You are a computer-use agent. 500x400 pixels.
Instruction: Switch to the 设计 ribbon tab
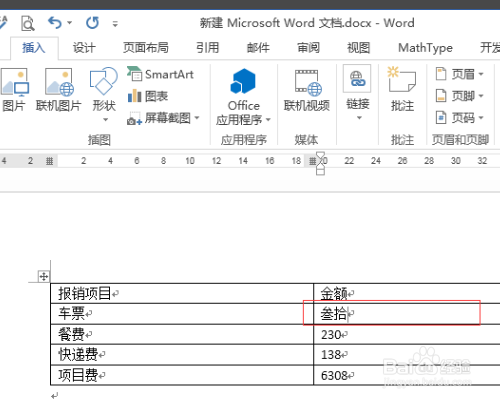coord(84,48)
